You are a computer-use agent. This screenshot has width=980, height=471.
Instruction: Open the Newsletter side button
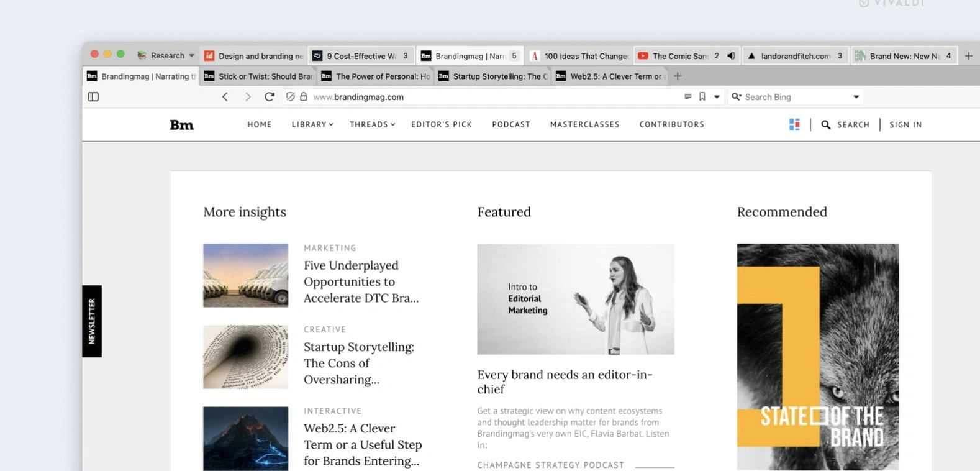tap(92, 321)
